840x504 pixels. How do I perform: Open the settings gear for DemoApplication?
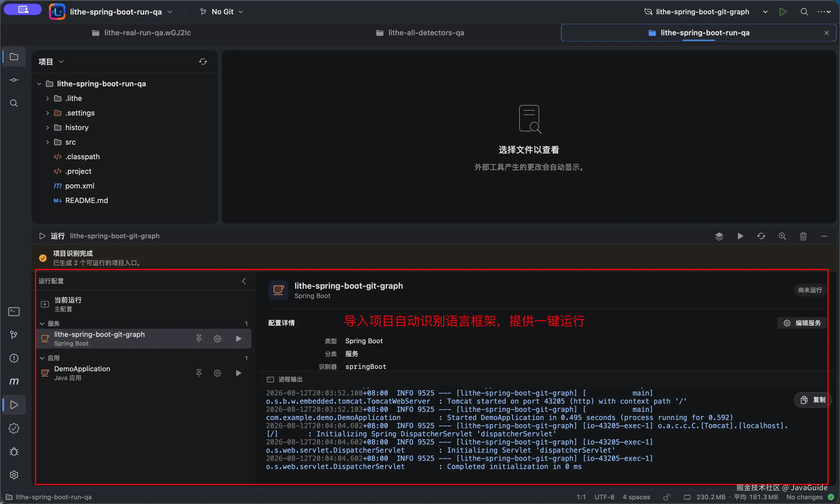[218, 373]
